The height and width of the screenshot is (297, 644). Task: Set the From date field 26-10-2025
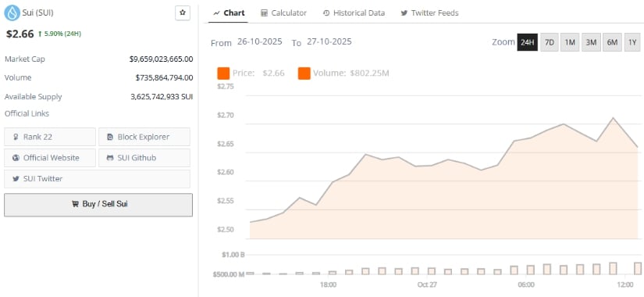coord(260,41)
